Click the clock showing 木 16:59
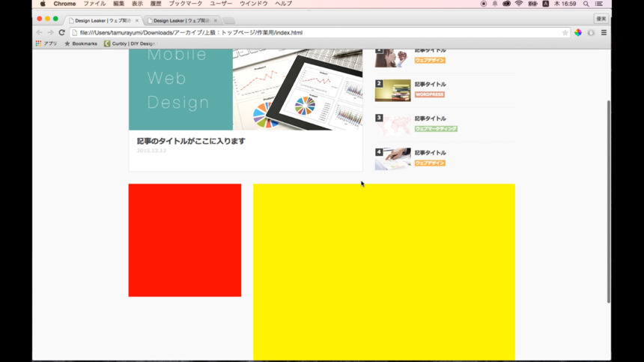Viewport: 644px width, 362px height. coord(565,4)
